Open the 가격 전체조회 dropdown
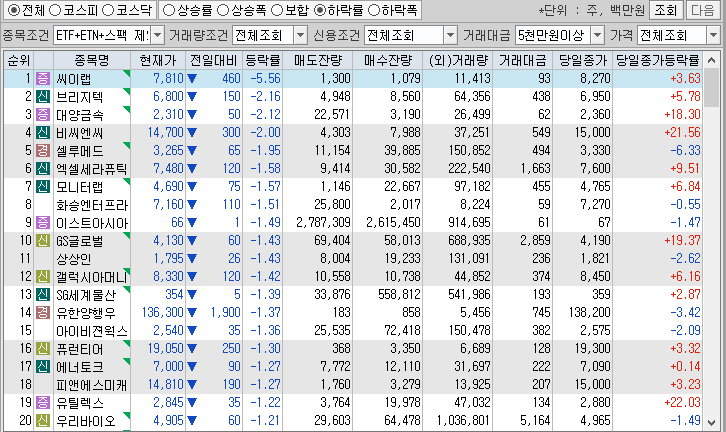Image resolution: width=726 pixels, height=432 pixels. click(713, 35)
